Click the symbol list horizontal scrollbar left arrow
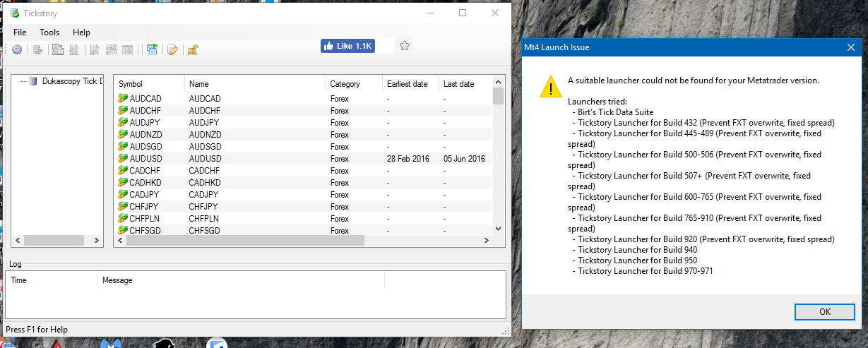Viewport: 868px width, 348px height. click(x=119, y=241)
